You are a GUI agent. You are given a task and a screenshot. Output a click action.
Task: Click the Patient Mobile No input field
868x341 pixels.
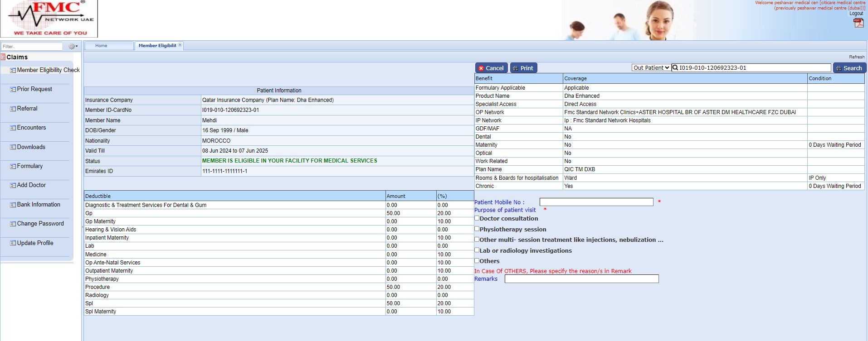pos(596,202)
